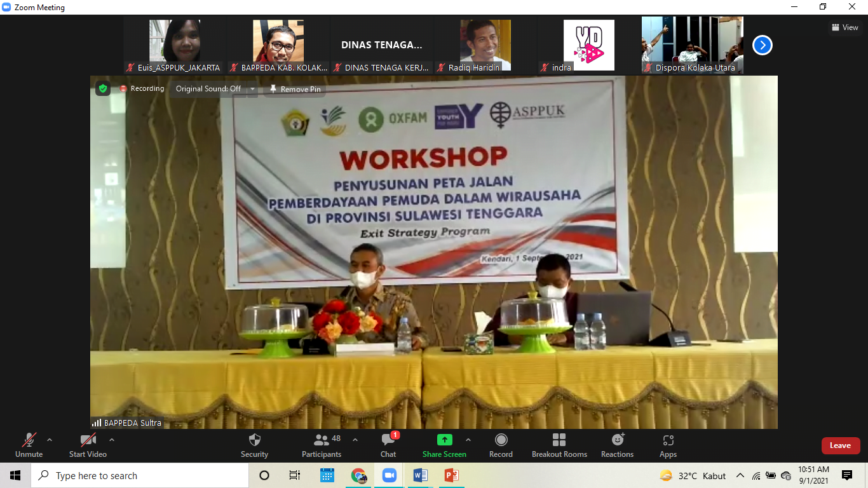Leave the meeting

(840, 445)
